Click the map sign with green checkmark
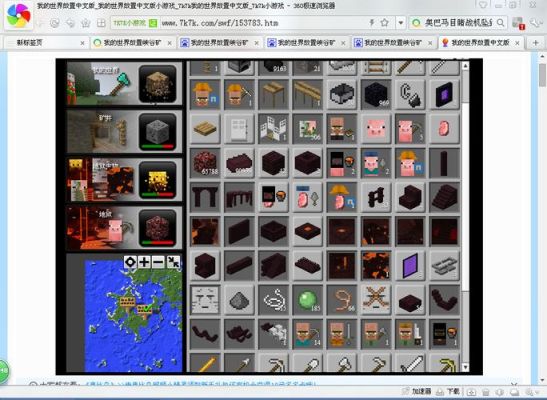547x400 pixels. click(144, 310)
